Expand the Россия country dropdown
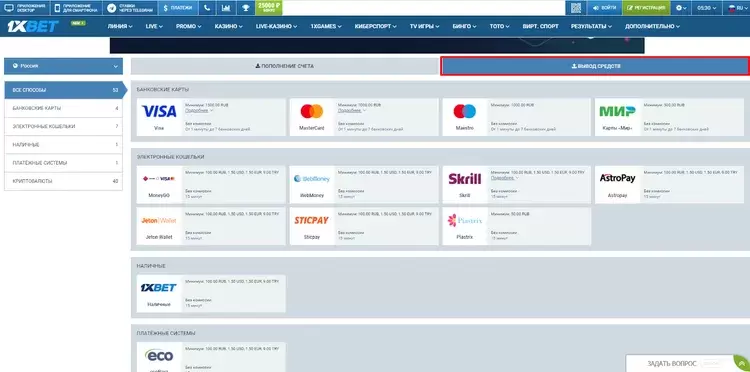This screenshot has width=750, height=372. [x=64, y=66]
